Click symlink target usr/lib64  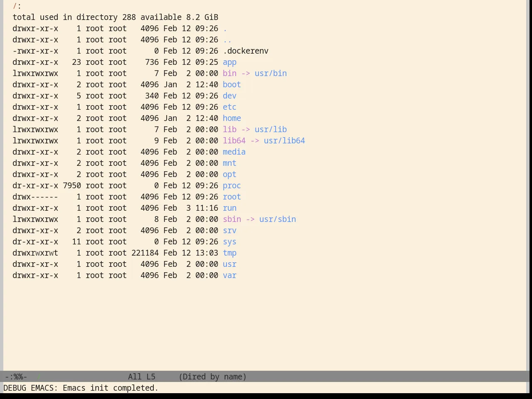[284, 141]
